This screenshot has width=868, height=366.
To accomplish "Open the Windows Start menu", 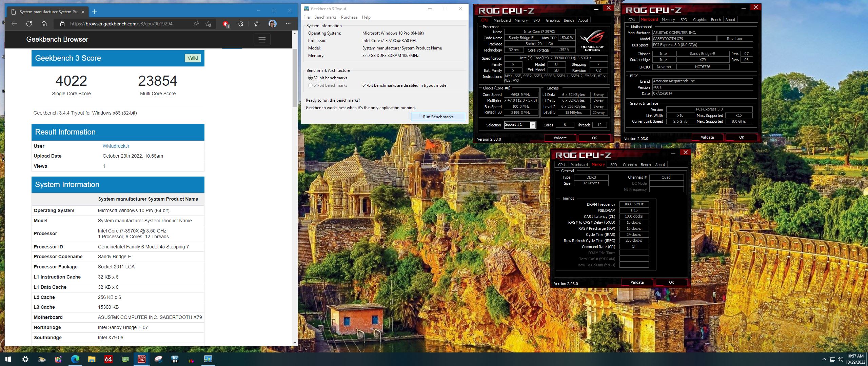I will [8, 359].
